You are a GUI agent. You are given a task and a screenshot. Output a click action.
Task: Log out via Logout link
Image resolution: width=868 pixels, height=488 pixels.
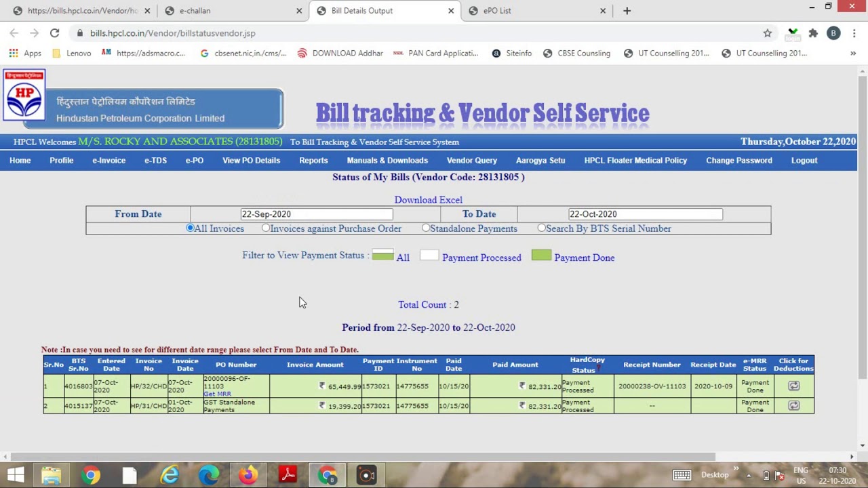pyautogui.click(x=804, y=161)
